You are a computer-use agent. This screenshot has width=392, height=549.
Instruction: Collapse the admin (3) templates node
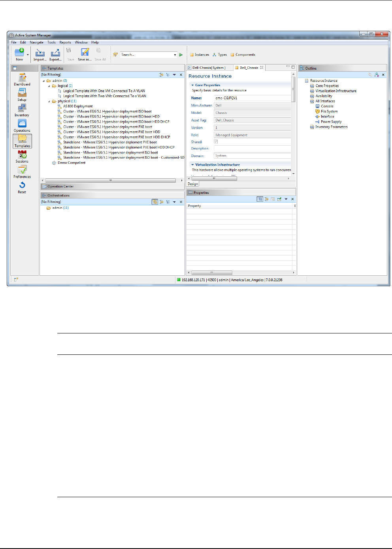tap(44, 81)
